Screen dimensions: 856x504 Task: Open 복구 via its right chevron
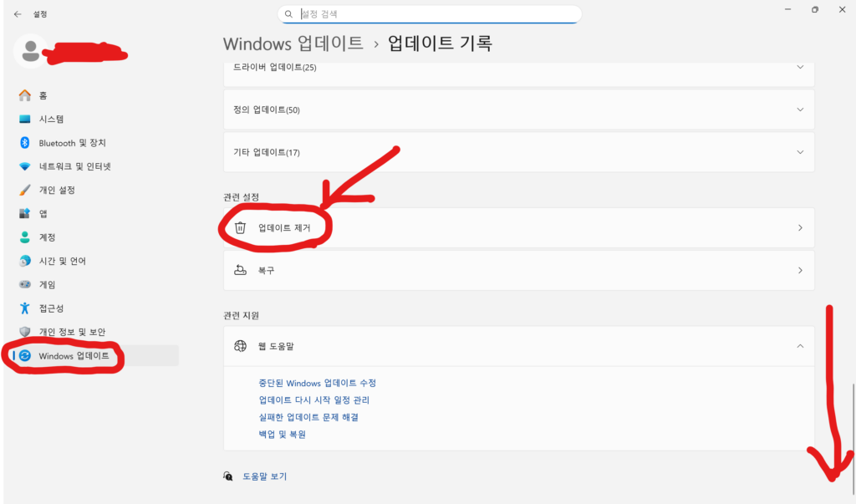(800, 270)
